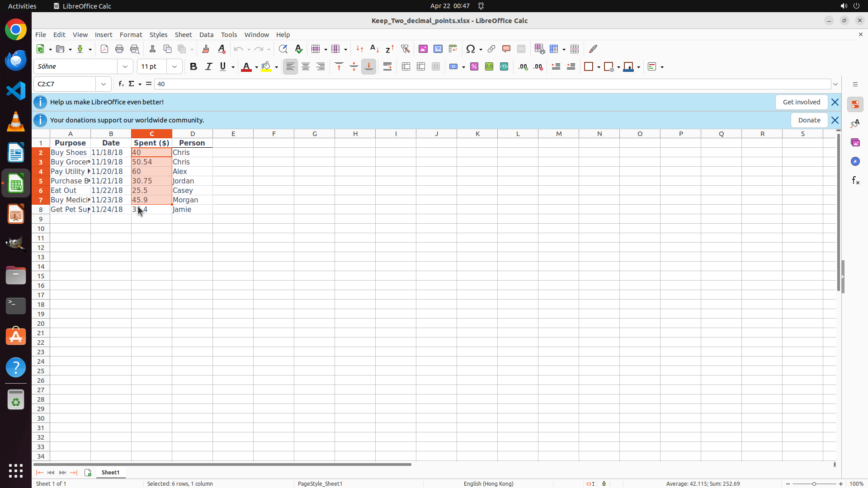Open the font size dropdown
868x488 pixels.
point(175,67)
